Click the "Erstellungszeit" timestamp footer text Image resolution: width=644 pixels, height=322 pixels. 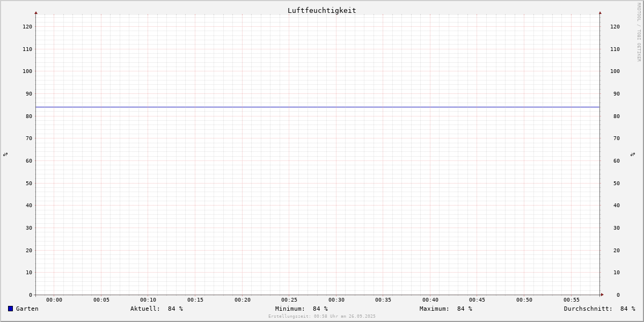point(322,316)
